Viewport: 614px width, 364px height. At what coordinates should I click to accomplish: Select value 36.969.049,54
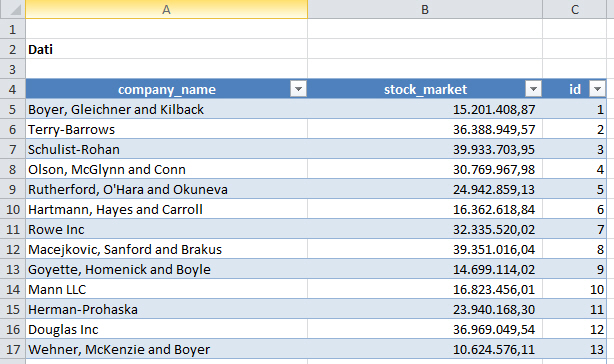(425, 329)
